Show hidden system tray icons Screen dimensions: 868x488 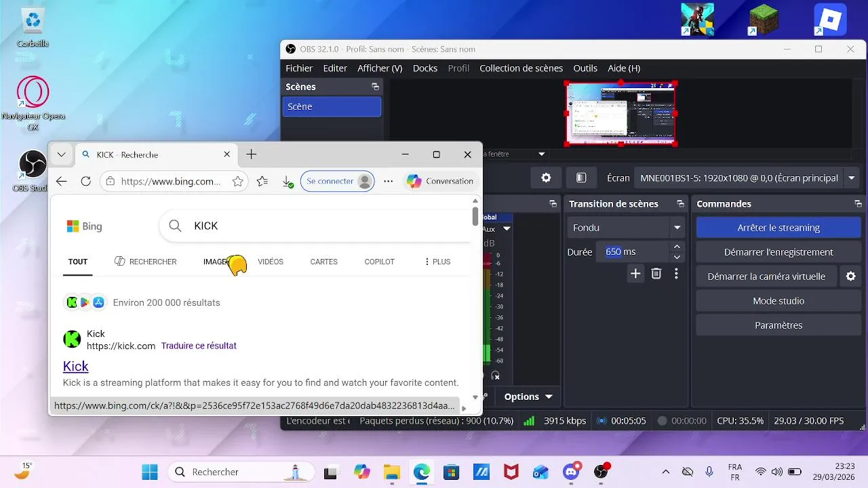(x=666, y=472)
